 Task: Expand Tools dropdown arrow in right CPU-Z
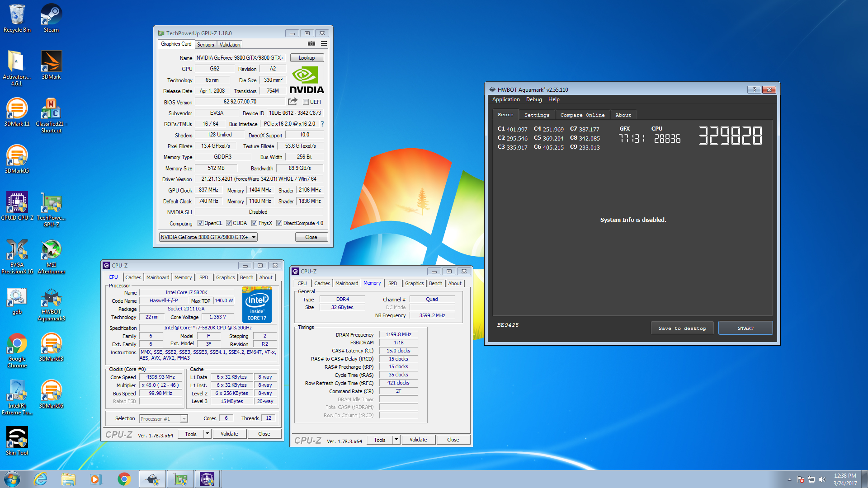click(x=396, y=440)
